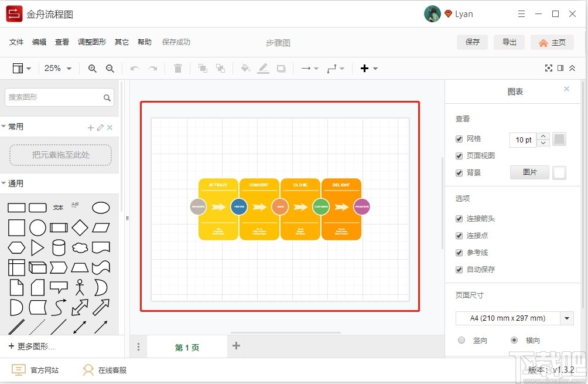Enable the 自动保存 checkbox
588x384 pixels.
(459, 270)
